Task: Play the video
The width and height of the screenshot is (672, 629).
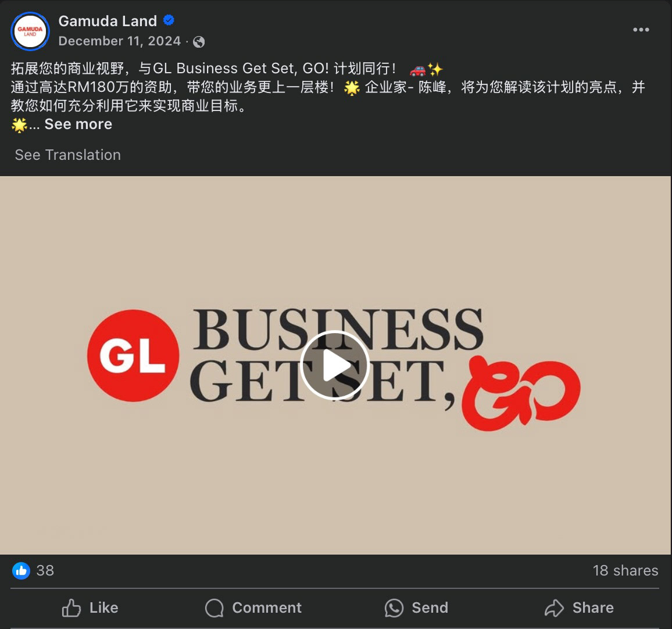Action: click(x=335, y=365)
